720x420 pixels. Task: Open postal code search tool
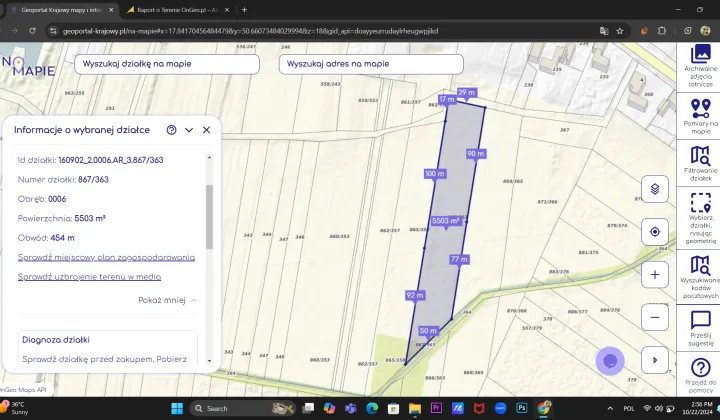(700, 276)
